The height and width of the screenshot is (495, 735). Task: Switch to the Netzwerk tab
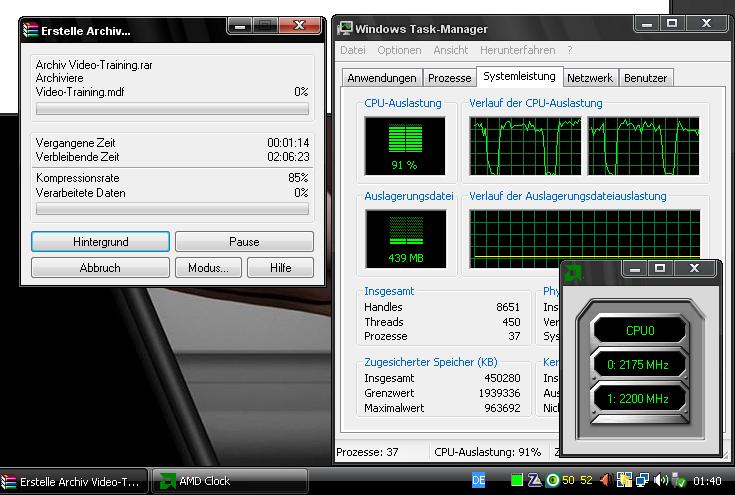[590, 78]
